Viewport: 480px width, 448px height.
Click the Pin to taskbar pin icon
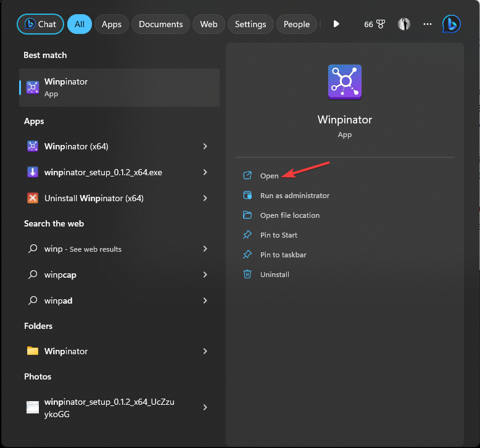pos(247,254)
